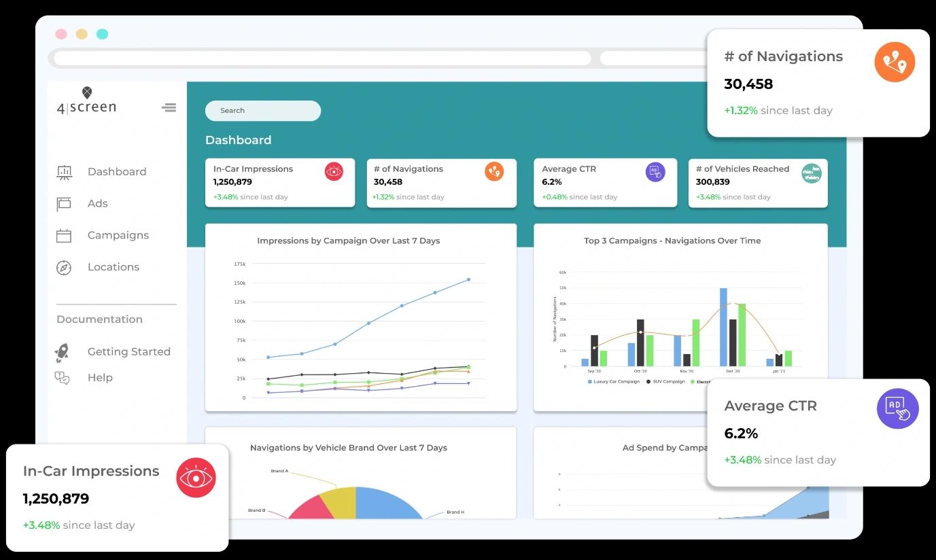Click last point on top blue impressions line

coord(468,279)
